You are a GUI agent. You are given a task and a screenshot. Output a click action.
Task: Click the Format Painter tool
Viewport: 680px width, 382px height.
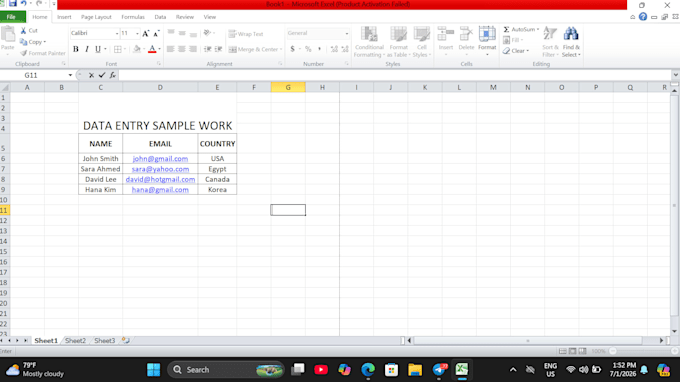click(x=42, y=53)
